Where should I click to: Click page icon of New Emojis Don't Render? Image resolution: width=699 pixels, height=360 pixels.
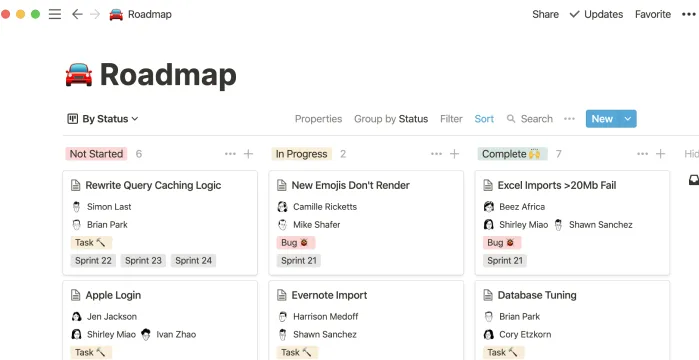tap(282, 185)
